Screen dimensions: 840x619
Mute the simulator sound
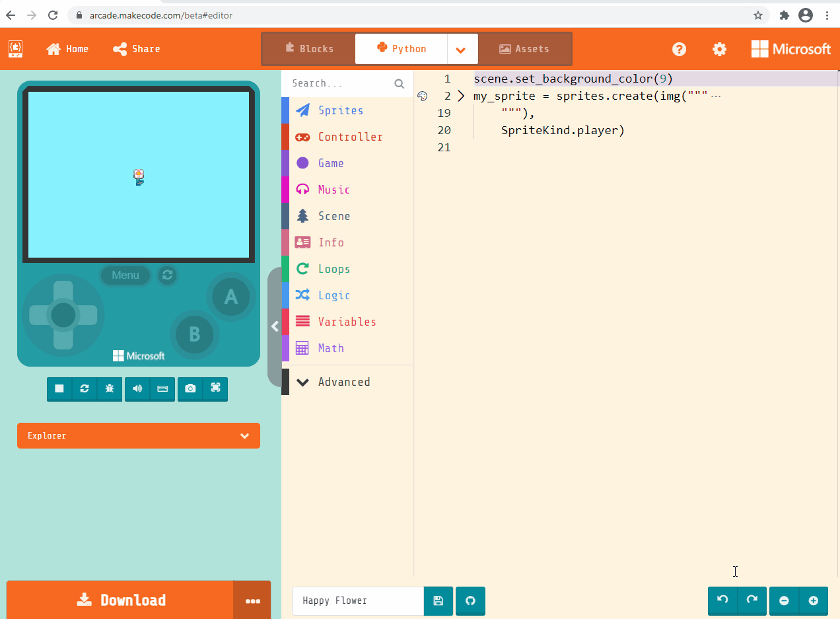[136, 389]
